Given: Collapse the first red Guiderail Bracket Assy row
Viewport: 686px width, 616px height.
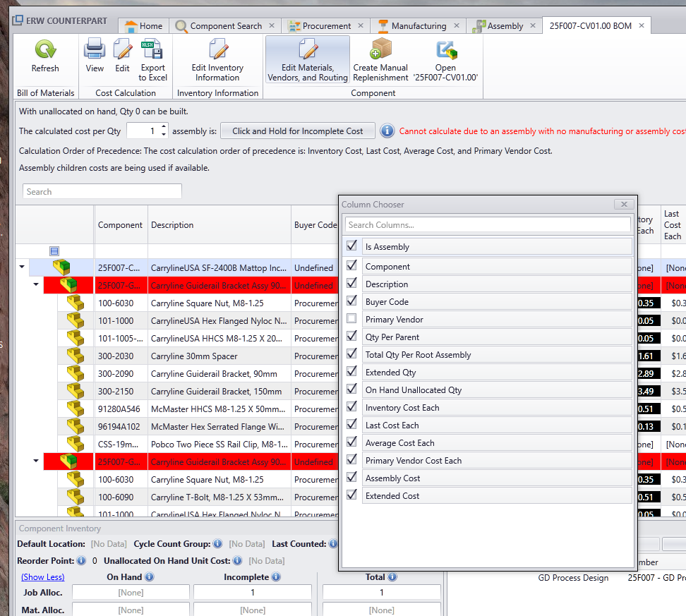Looking at the screenshot, I should point(35,285).
